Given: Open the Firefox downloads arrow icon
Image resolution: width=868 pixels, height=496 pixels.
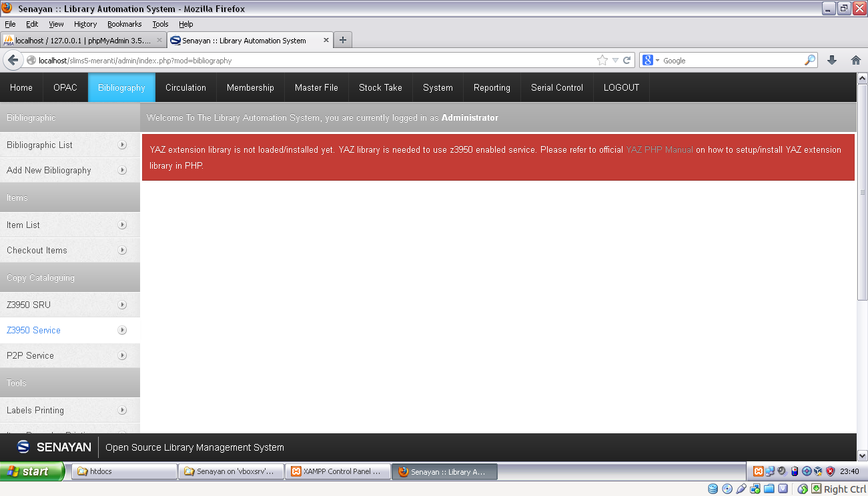Looking at the screenshot, I should click(x=832, y=60).
